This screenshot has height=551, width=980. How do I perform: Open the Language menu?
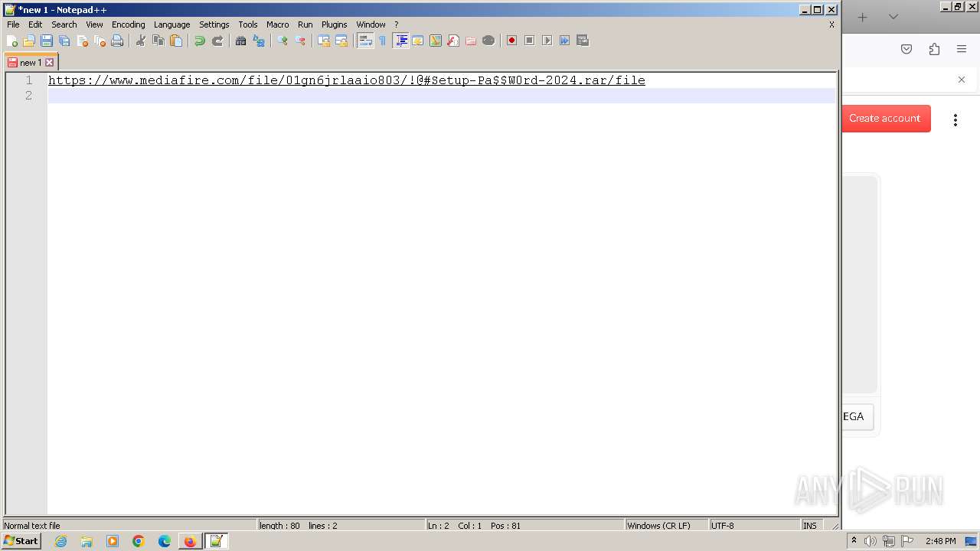171,24
